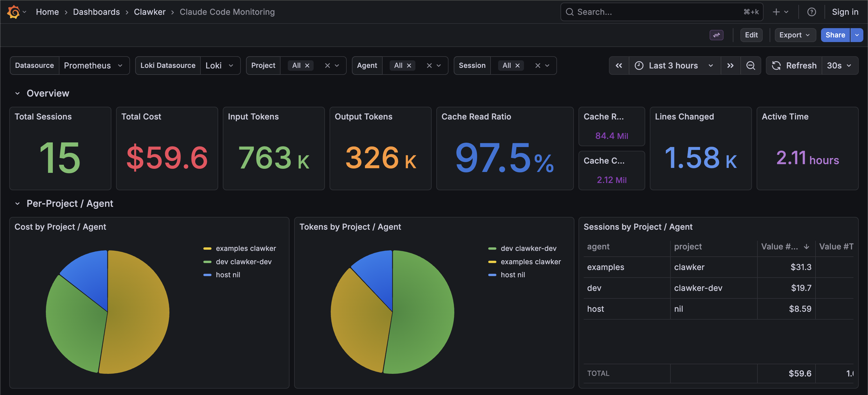Open the 30s auto-refresh interval dropdown
The width and height of the screenshot is (868, 395).
840,65
